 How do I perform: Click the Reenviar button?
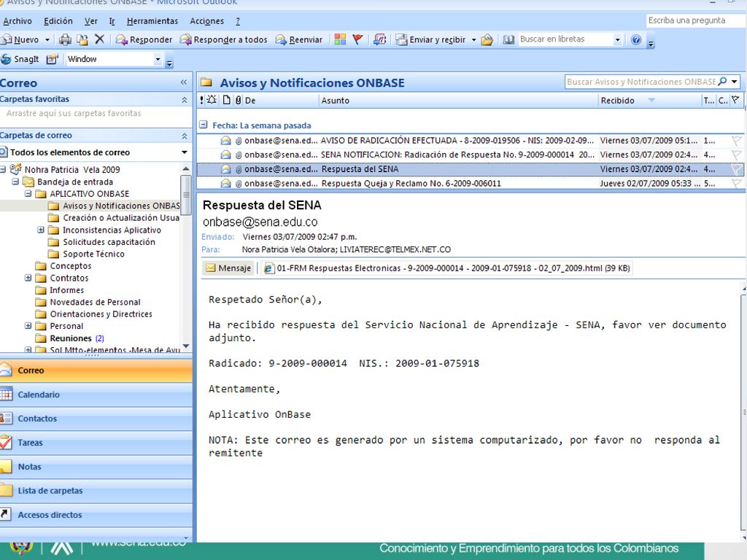pyautogui.click(x=299, y=39)
